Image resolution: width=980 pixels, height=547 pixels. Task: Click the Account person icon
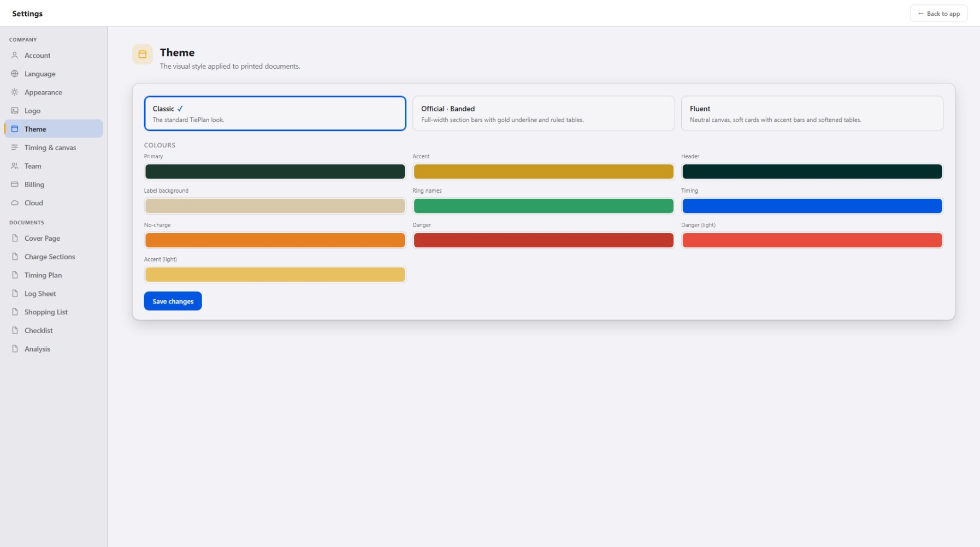pyautogui.click(x=15, y=55)
